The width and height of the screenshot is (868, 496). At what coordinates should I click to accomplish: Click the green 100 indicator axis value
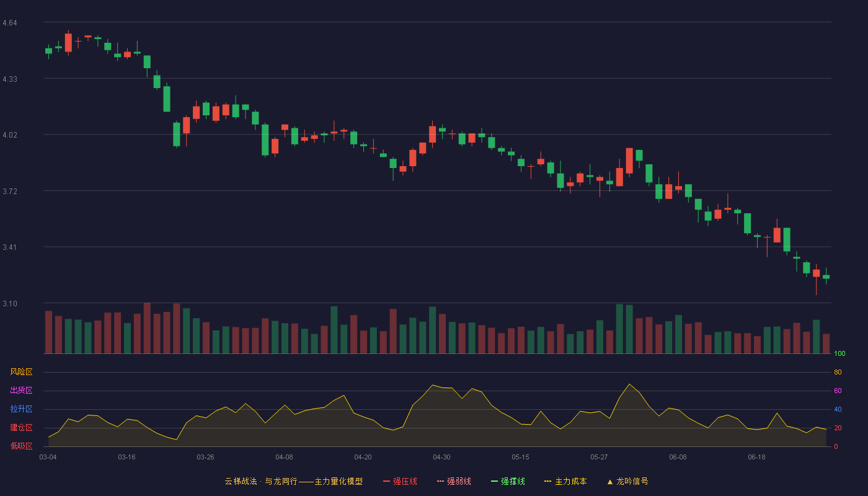coord(839,354)
